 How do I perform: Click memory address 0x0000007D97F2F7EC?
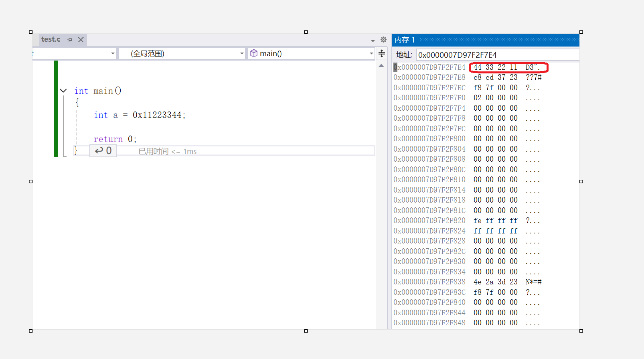click(x=429, y=87)
